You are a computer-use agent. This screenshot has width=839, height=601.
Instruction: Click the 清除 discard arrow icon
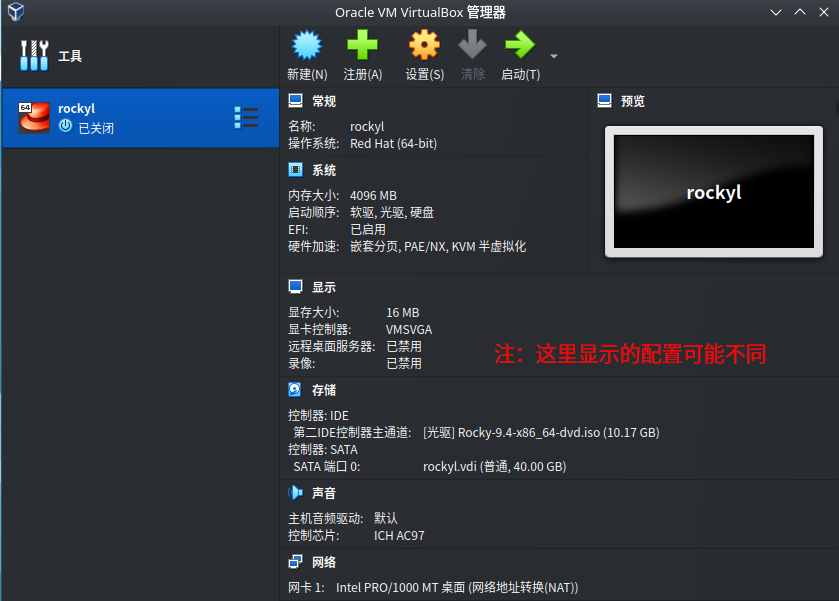coord(472,45)
